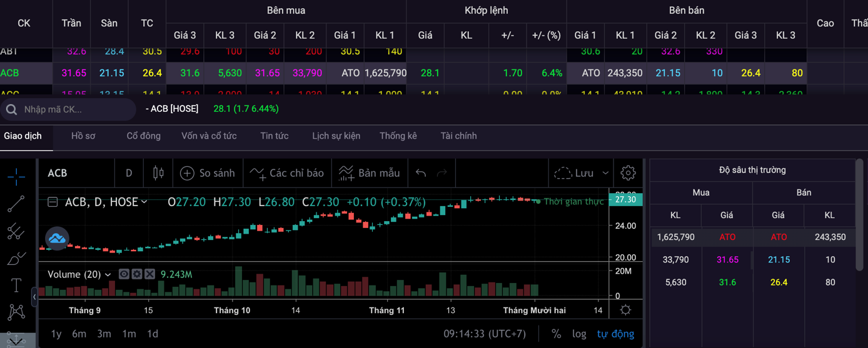This screenshot has height=348, width=868.
Task: Undo the last chart action
Action: 421,173
